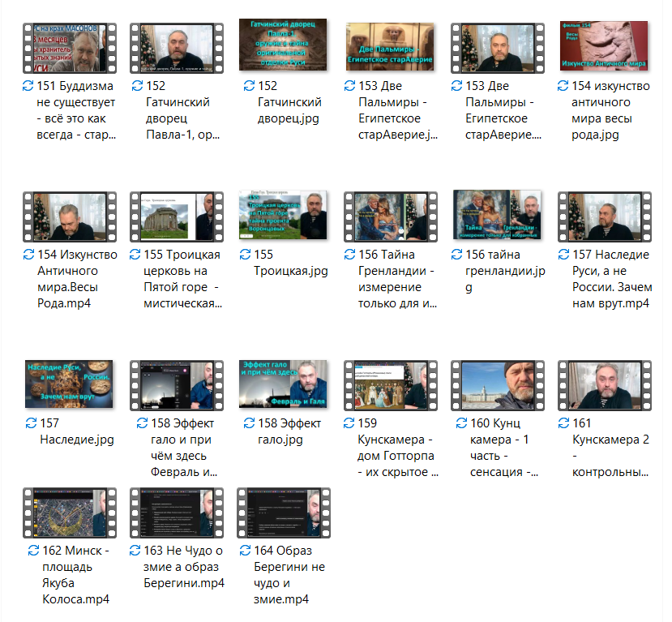Select the 164 Образ Берегини video thumbnail
Image resolution: width=672 pixels, height=622 pixels.
click(x=283, y=513)
